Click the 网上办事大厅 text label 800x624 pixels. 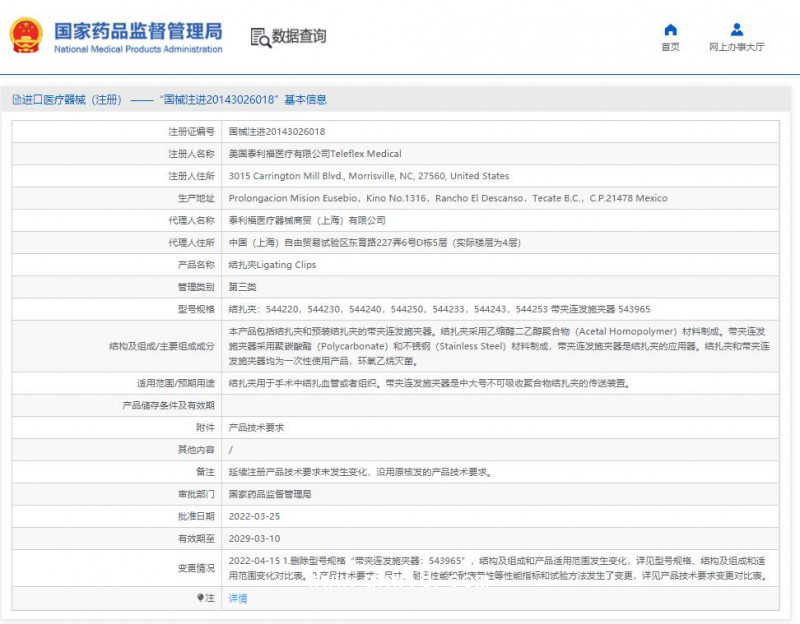tap(735, 48)
